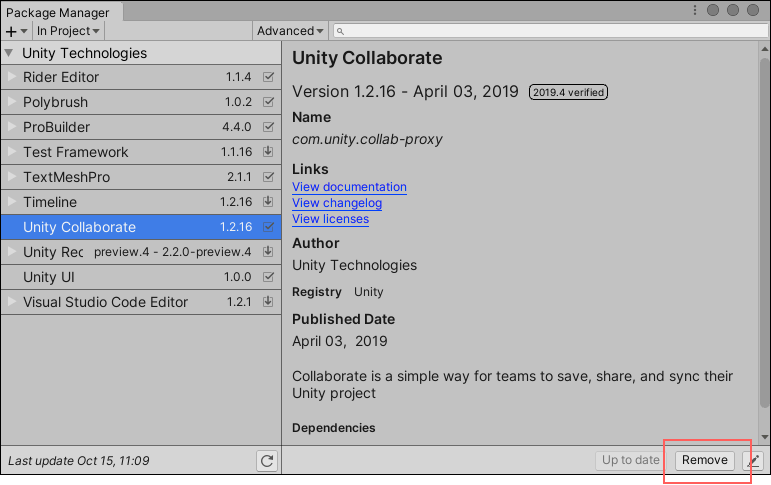Viewport: 771px width, 485px height.
Task: Expand the Rider Editor versions
Action: click(12, 77)
